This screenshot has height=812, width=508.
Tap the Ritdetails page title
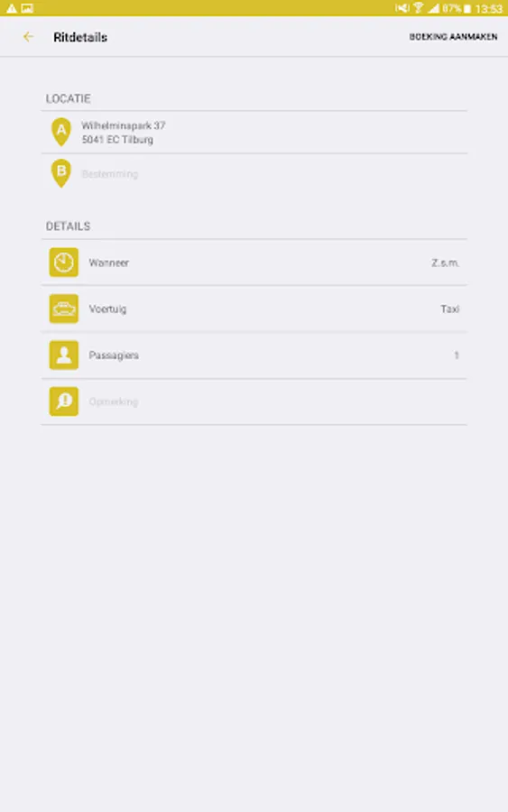(x=80, y=37)
